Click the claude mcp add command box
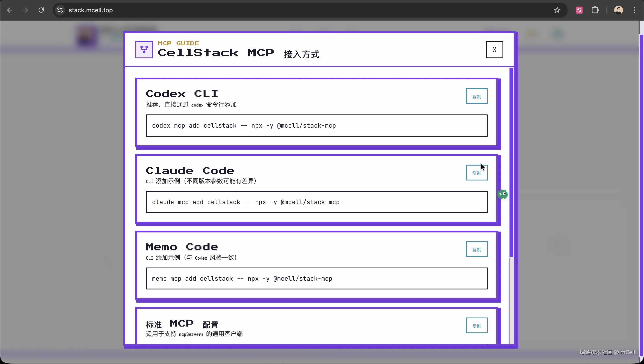 [x=316, y=202]
